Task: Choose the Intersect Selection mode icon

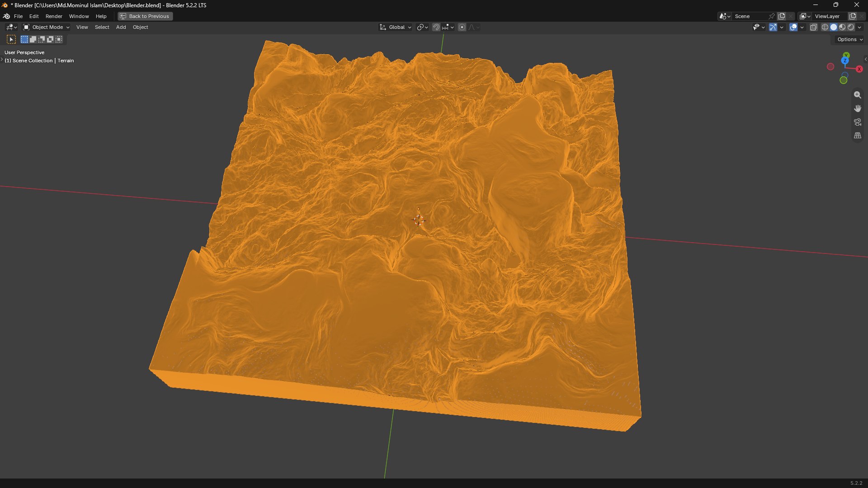Action: [59, 39]
